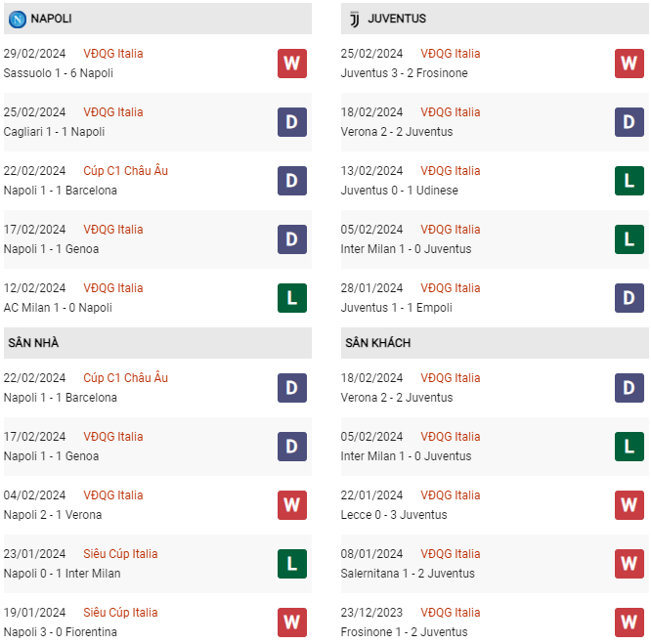Open Cúp C1 Châu Âu link dated 22/02/2024 under NAPOLI
This screenshot has height=644, width=651.
click(x=125, y=171)
